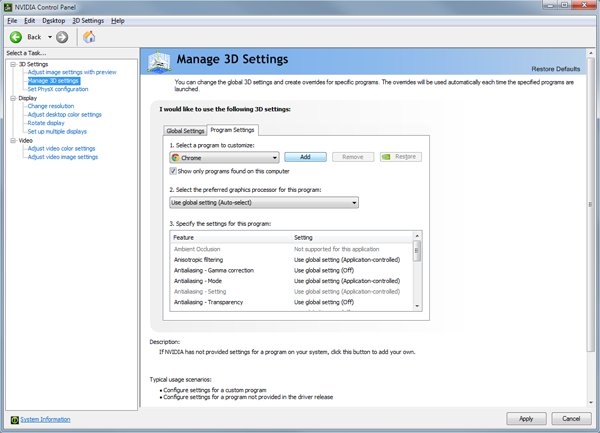Screen dimensions: 600x433
Task: Open 'Adjust image settings with preview'
Action: click(72, 72)
